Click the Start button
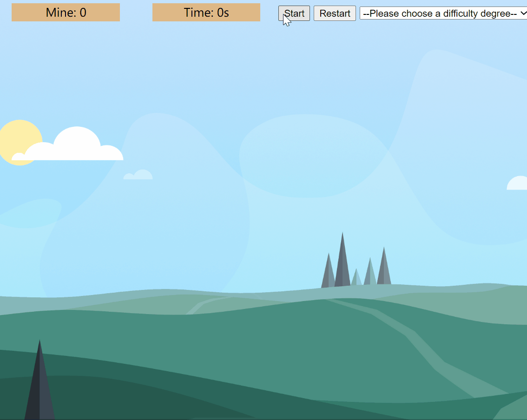 pos(294,13)
